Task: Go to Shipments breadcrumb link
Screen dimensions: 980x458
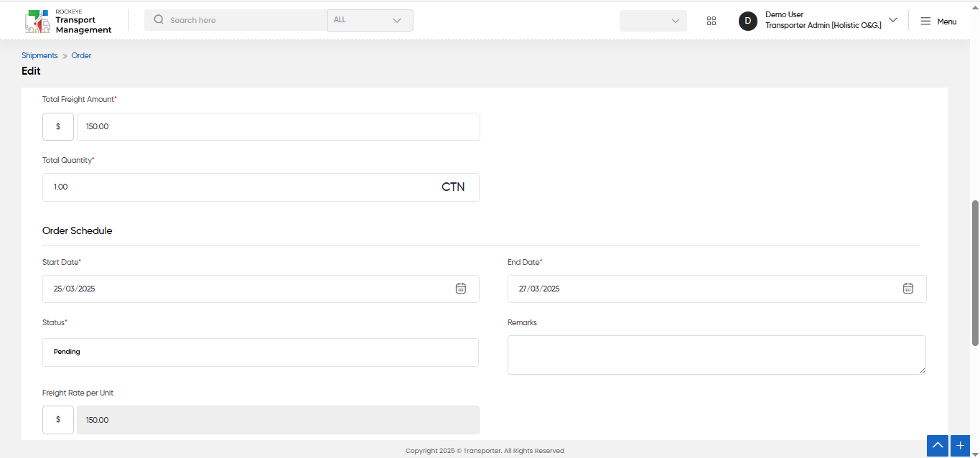Action: pyautogui.click(x=39, y=55)
